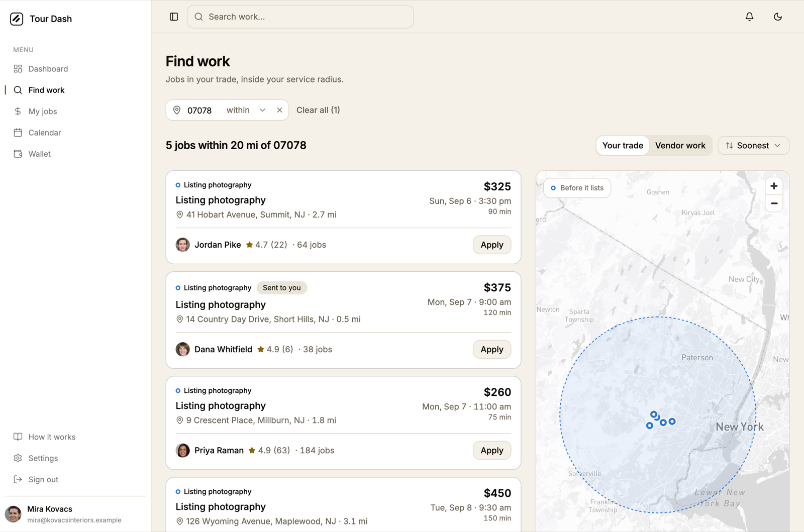The image size is (804, 532).
Task: Expand the within distance dropdown
Action: [x=246, y=110]
